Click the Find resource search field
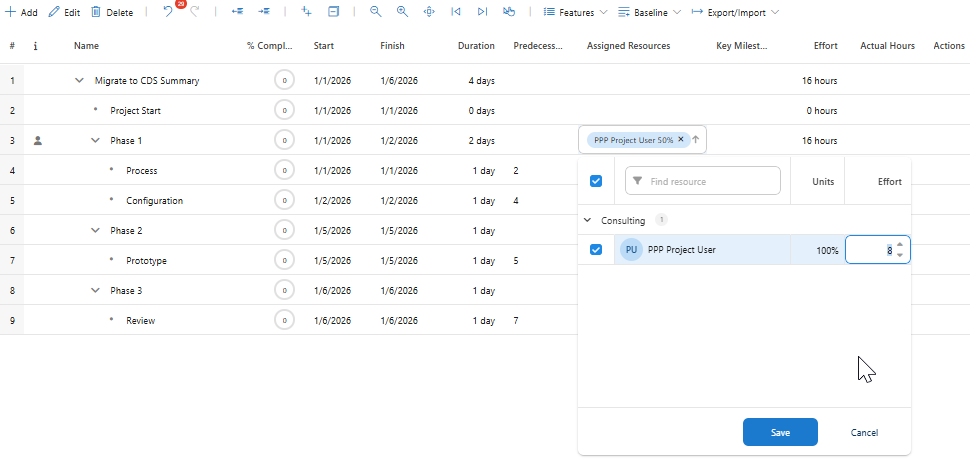The width and height of the screenshot is (970, 461). tap(710, 181)
